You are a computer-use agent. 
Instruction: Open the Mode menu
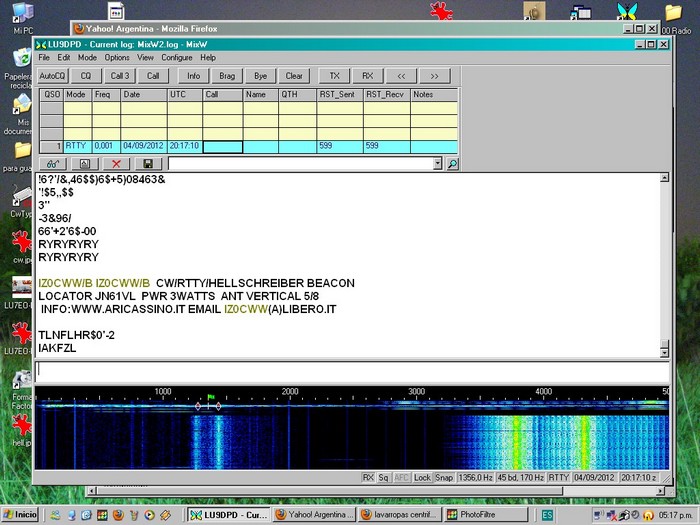coord(87,58)
